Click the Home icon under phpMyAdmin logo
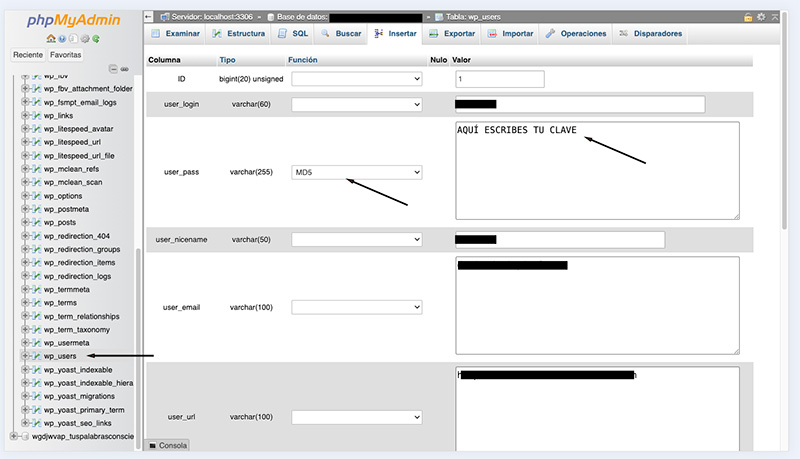This screenshot has width=800, height=459. (x=49, y=38)
